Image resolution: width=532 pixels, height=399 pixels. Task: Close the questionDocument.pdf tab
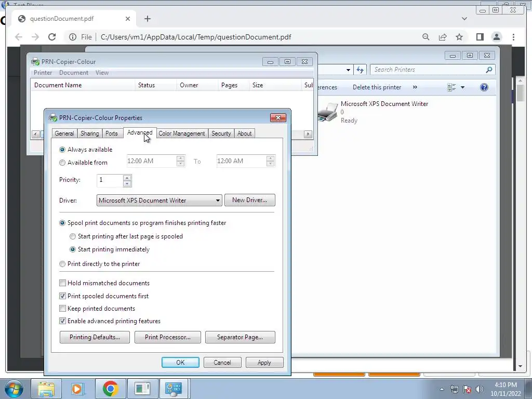pos(128,19)
